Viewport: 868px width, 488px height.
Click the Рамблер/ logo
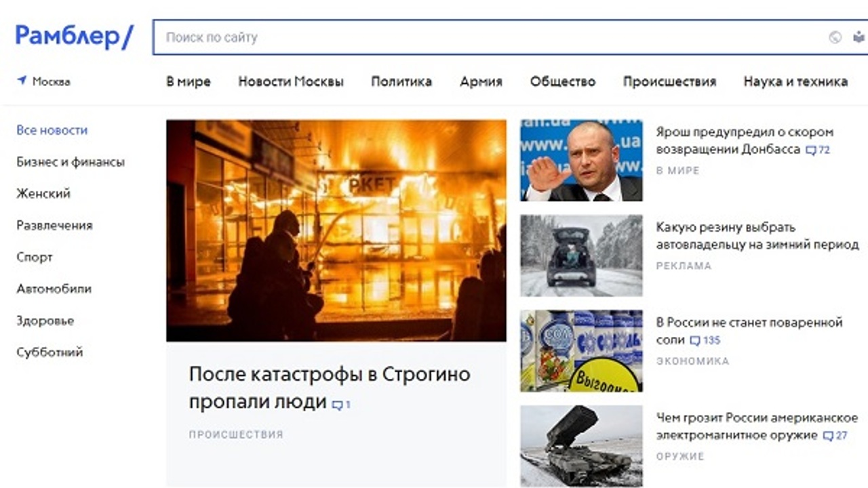point(75,37)
